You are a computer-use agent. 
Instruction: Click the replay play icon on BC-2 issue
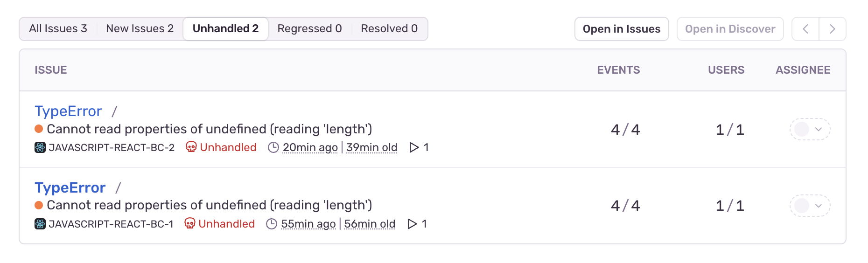click(413, 148)
